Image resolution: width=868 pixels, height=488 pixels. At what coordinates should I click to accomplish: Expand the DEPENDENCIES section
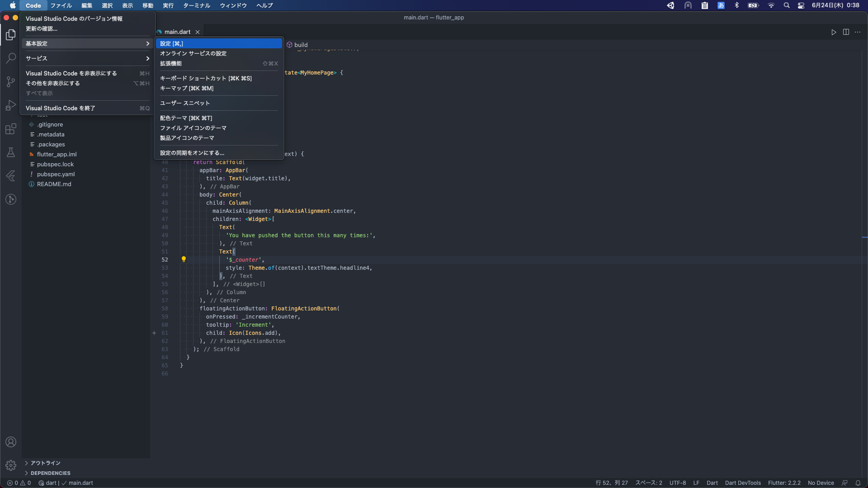47,473
